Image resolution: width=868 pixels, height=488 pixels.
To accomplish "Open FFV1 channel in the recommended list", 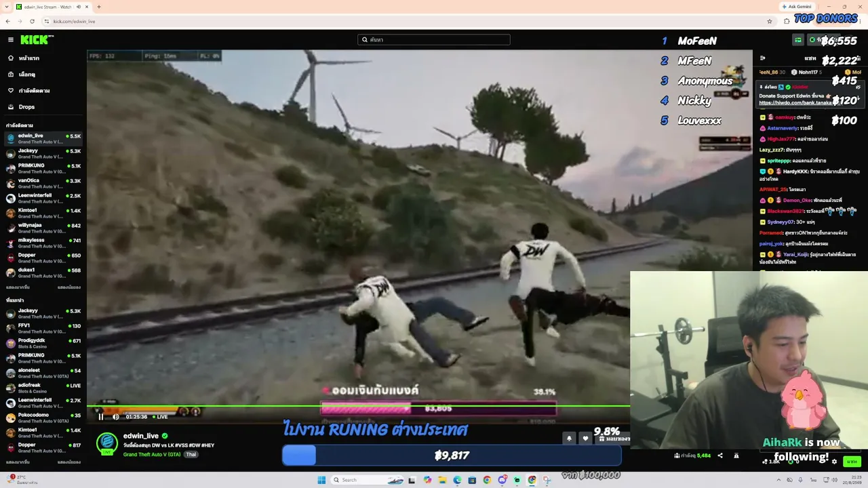I will (43, 328).
